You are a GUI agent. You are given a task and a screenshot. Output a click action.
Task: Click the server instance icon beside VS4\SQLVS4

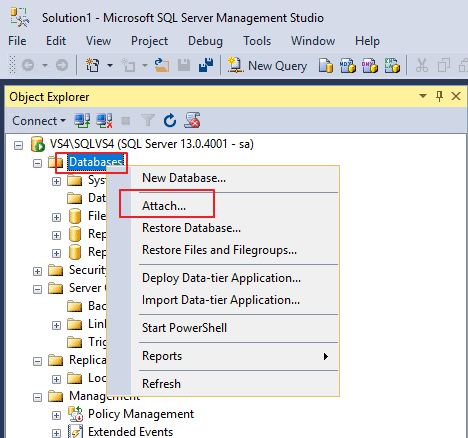(38, 144)
